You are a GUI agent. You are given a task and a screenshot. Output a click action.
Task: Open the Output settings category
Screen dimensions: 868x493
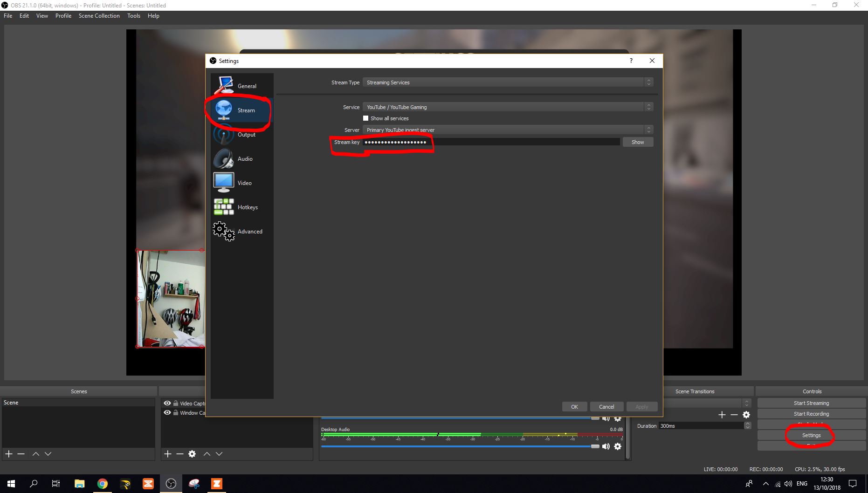(x=241, y=134)
